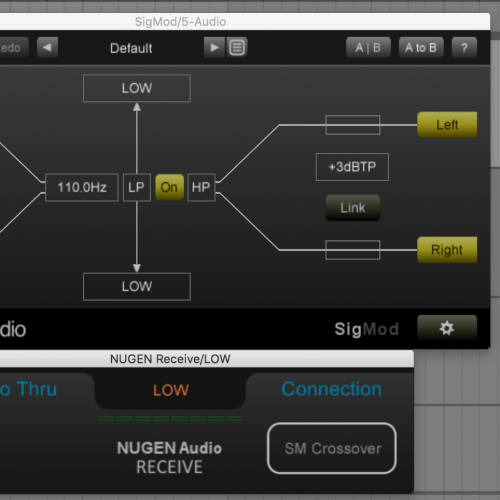Toggle the Right output button

point(447,250)
